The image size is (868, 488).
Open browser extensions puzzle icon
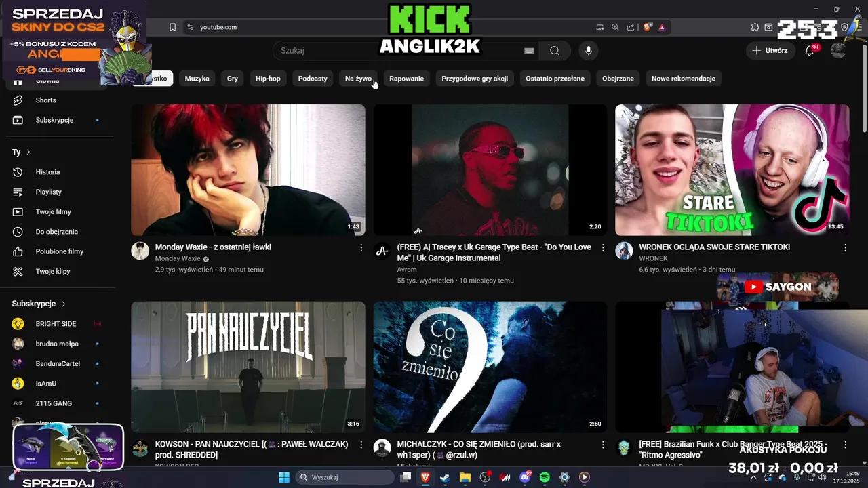coord(755,27)
